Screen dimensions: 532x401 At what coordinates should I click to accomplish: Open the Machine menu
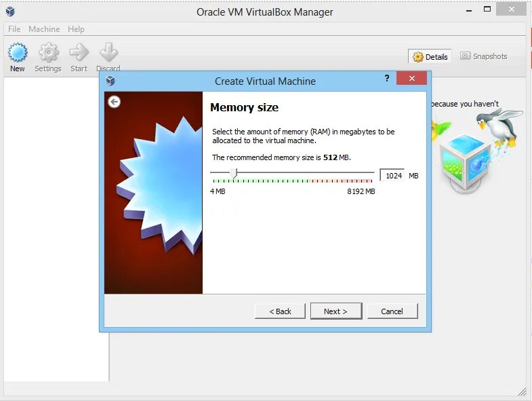[44, 29]
